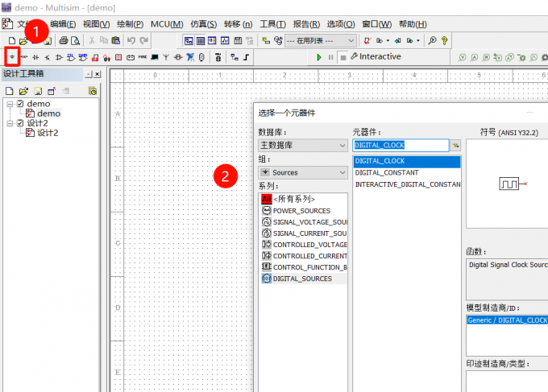Toggle the demo project checkbox

click(x=20, y=104)
